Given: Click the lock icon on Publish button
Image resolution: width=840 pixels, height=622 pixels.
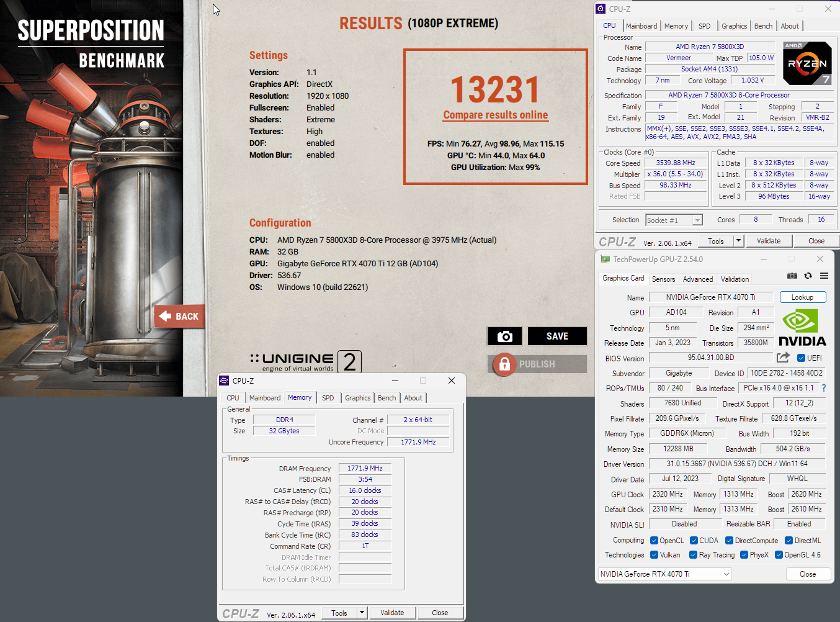Looking at the screenshot, I should [x=504, y=364].
